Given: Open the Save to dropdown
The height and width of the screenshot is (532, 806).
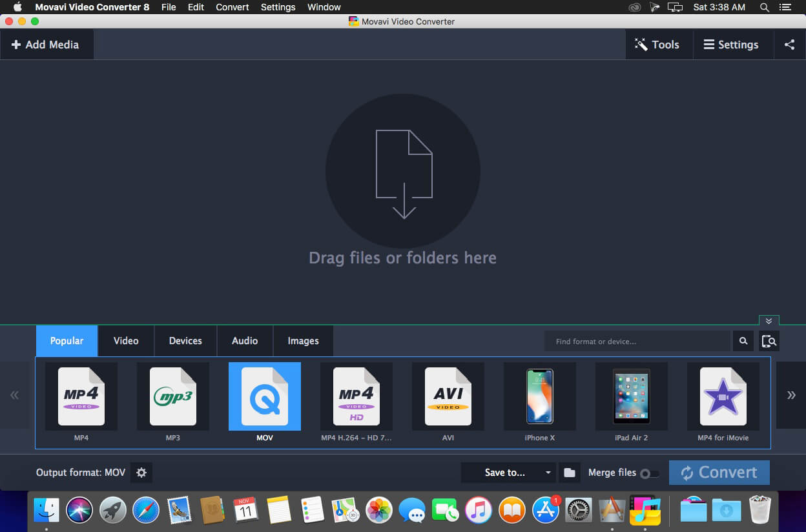Looking at the screenshot, I should pos(508,473).
